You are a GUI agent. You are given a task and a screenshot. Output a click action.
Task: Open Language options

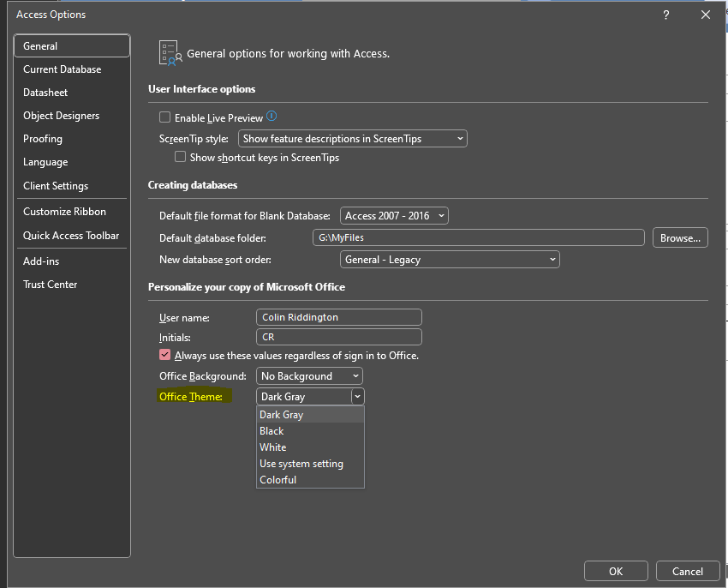(72, 162)
